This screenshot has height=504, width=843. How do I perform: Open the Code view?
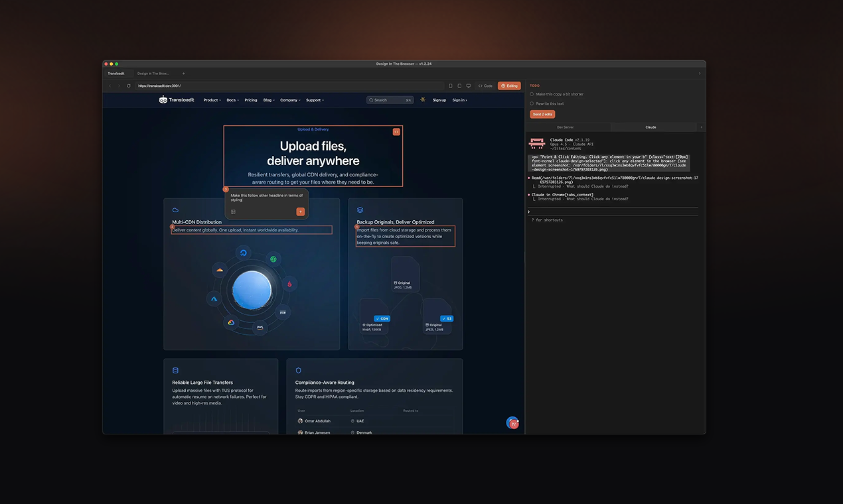coord(485,86)
